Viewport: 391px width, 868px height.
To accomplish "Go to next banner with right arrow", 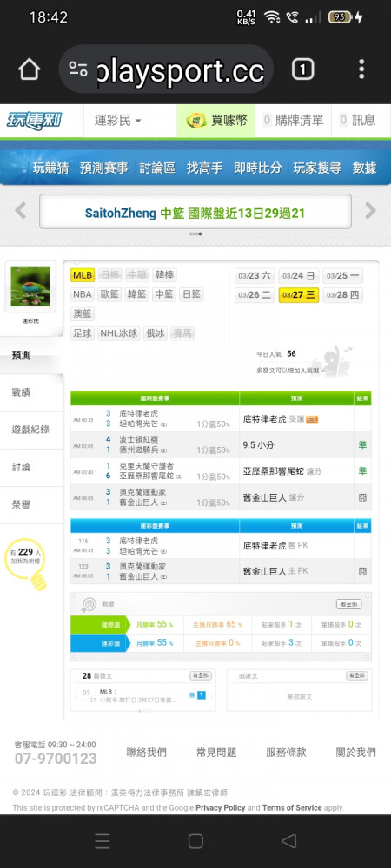I will (370, 210).
